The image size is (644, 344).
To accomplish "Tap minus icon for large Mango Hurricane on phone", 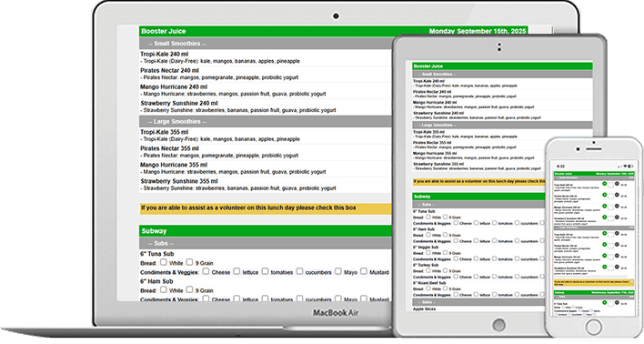I will tap(617, 255).
